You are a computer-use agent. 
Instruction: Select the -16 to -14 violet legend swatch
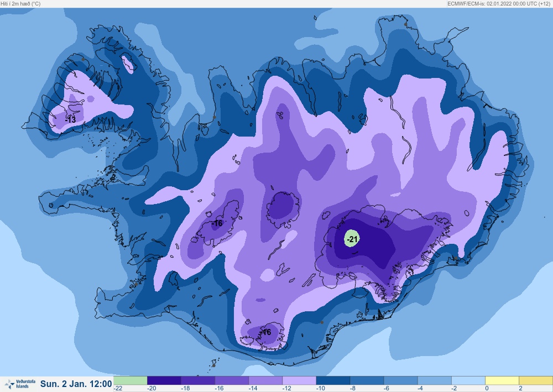[232, 380]
